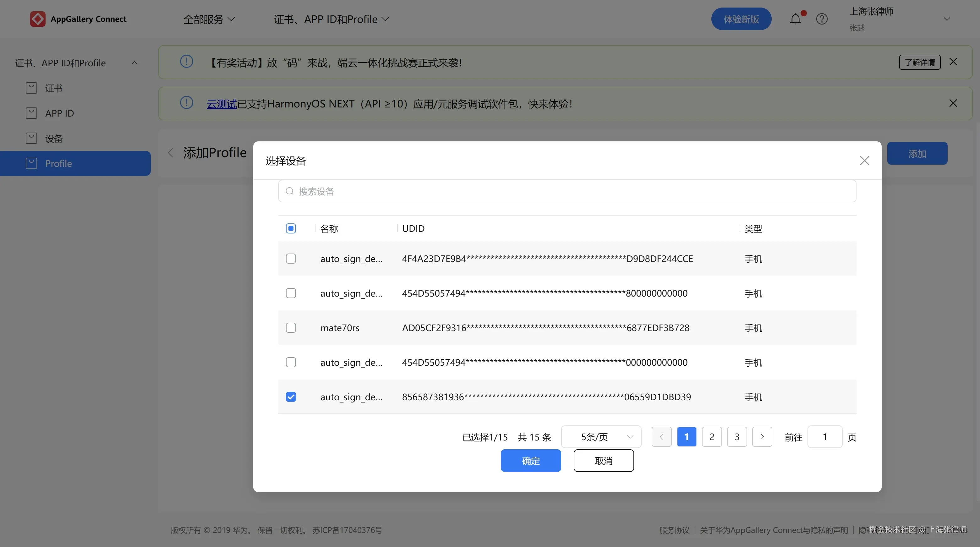Open 设备 in the left sidebar
This screenshot has height=547, width=980.
[x=54, y=139]
